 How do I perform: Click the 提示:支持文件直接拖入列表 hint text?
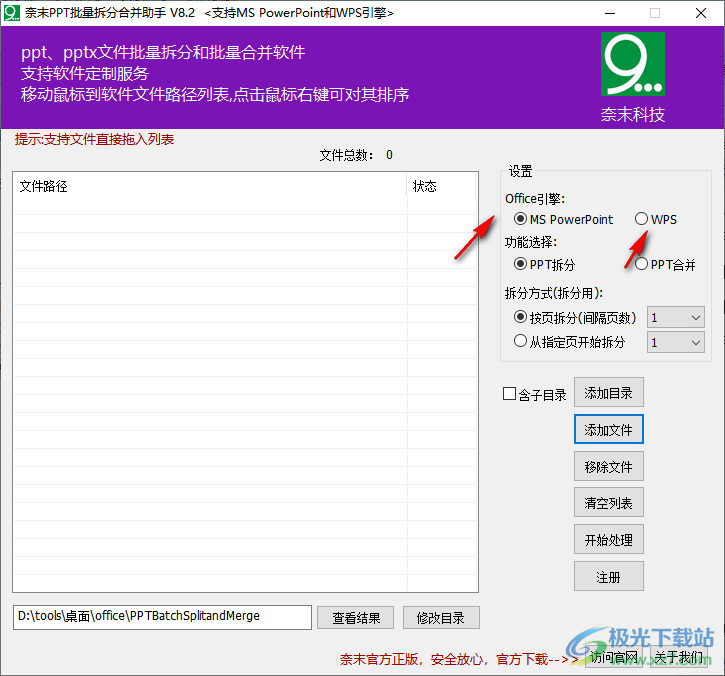point(94,139)
